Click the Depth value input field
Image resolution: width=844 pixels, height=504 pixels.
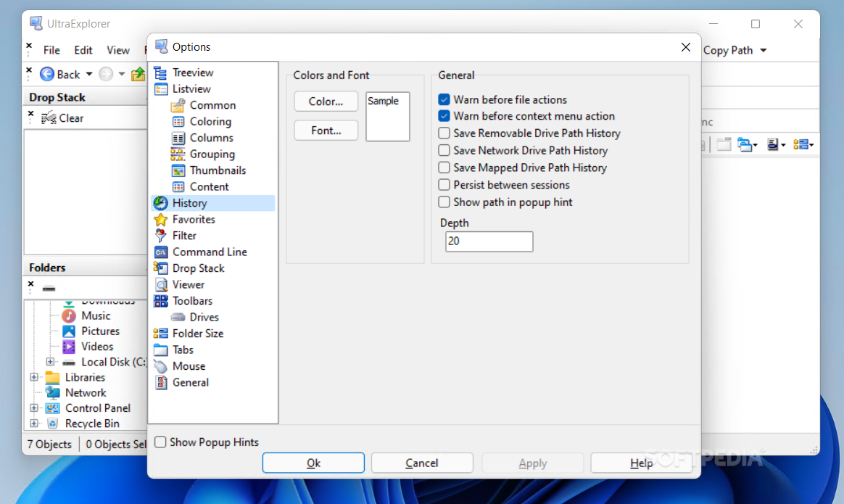(489, 241)
